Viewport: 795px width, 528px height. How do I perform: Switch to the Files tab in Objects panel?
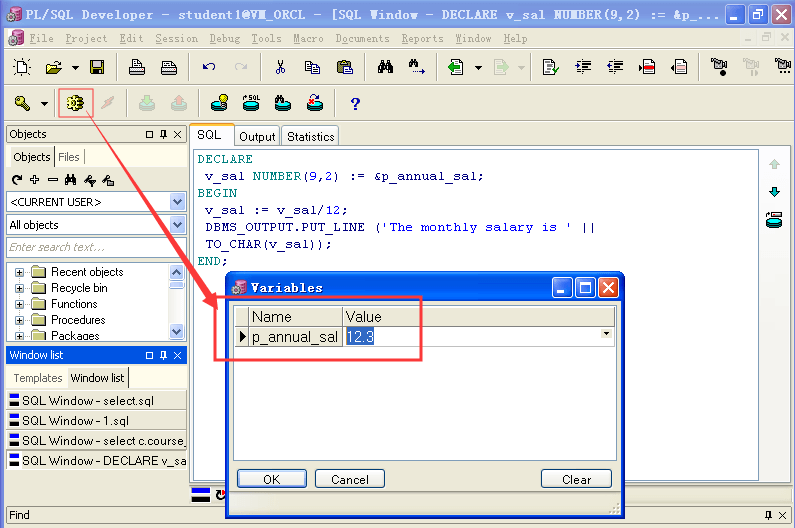tap(68, 157)
